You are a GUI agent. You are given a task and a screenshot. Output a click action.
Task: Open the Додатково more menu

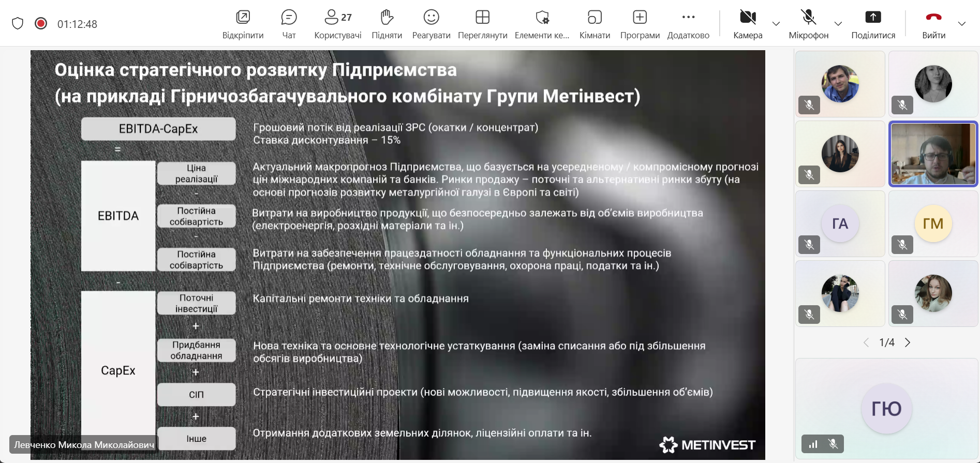[x=688, y=24]
